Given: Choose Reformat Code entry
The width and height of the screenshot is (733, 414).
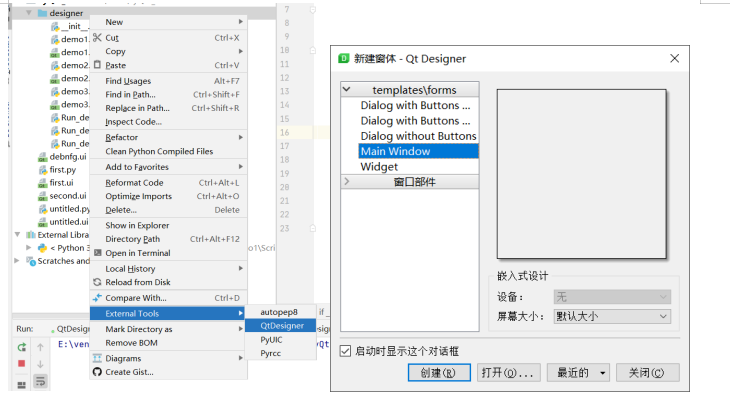Looking at the screenshot, I should [168, 183].
